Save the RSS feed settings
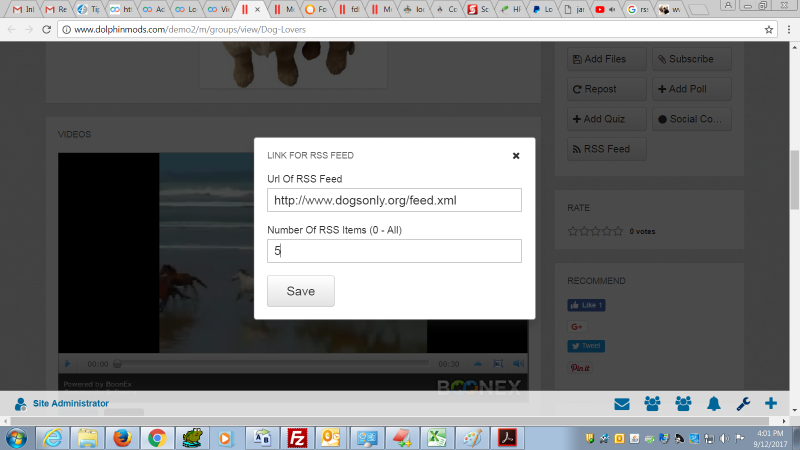Image resolution: width=800 pixels, height=450 pixels. (x=301, y=291)
